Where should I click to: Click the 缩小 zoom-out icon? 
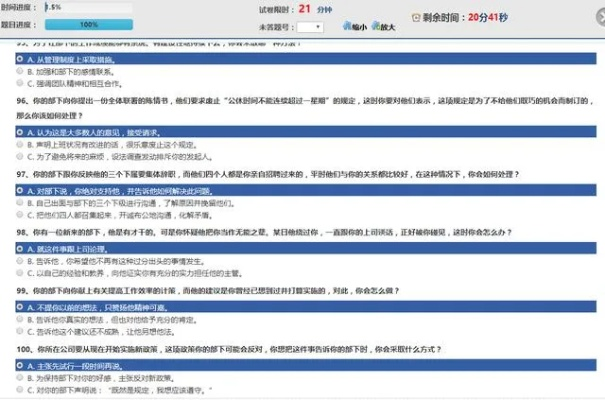coord(347,26)
